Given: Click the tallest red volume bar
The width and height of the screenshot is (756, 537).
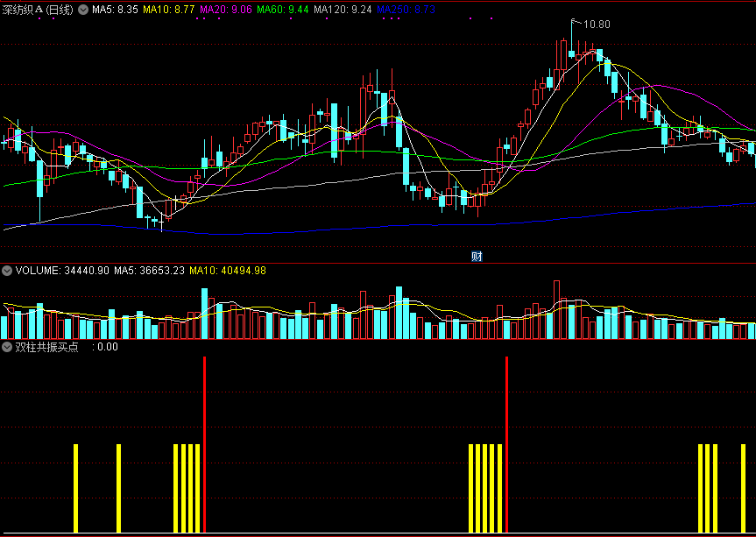Looking at the screenshot, I should tap(557, 309).
